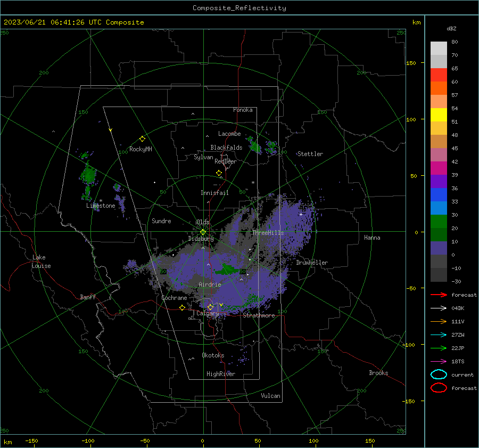Click the Composite_Reflectivity title
The height and width of the screenshot is (448, 479).
(239, 8)
